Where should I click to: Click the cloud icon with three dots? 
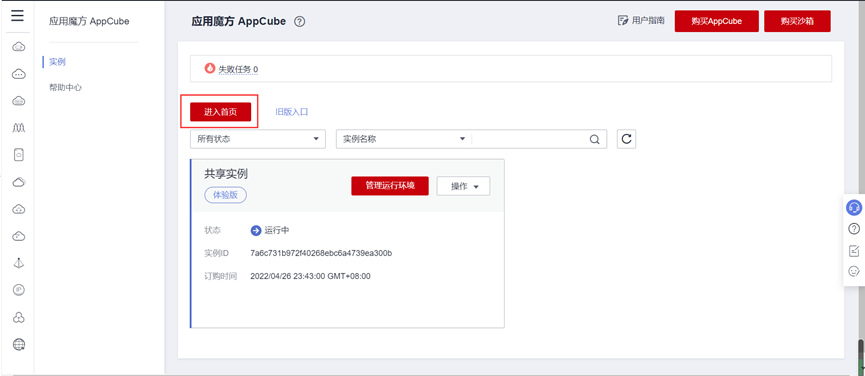(19, 74)
